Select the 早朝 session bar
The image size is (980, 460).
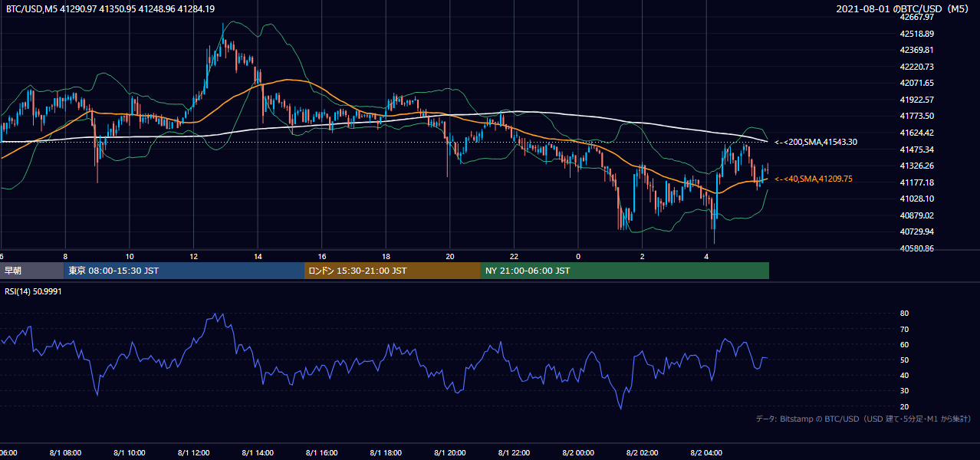tap(32, 271)
